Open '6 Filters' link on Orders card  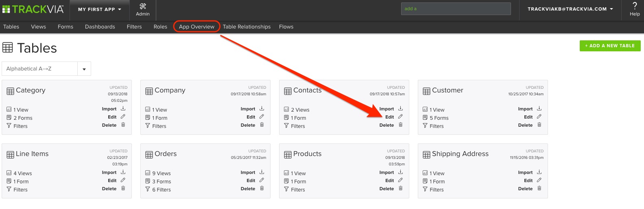pos(162,190)
